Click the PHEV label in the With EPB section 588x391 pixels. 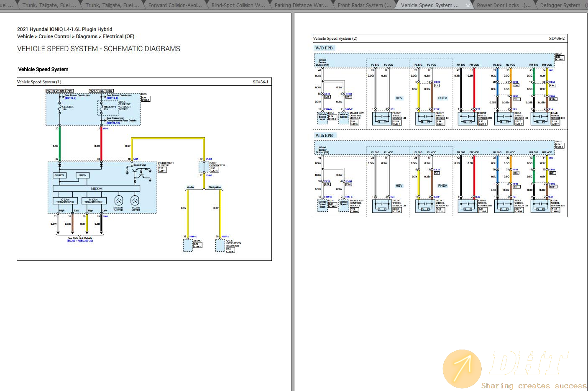click(x=442, y=185)
